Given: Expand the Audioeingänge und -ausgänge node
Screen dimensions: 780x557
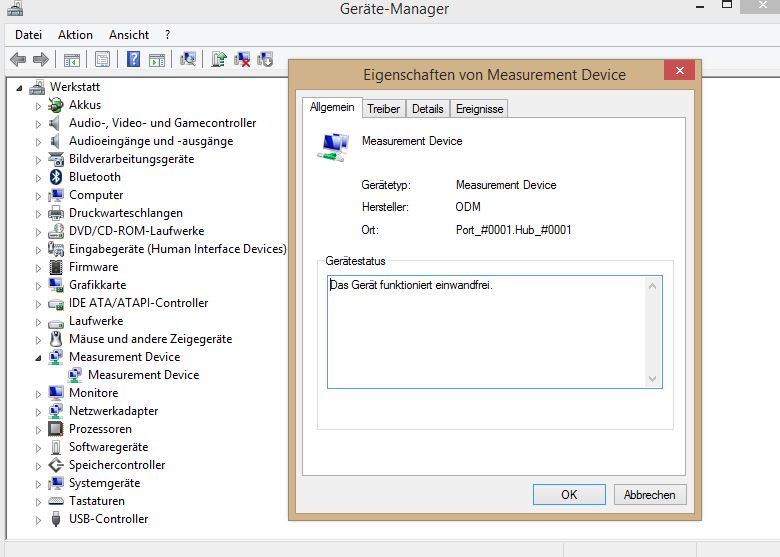Looking at the screenshot, I should [x=38, y=142].
